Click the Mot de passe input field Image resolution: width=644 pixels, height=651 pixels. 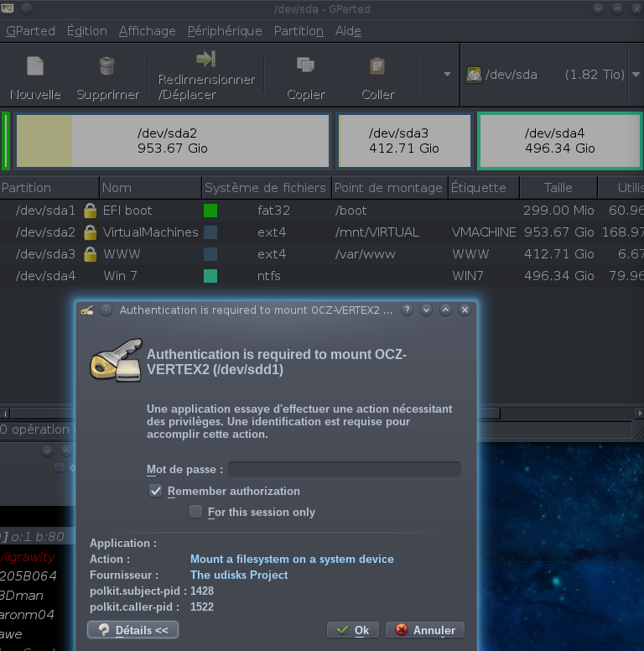345,469
